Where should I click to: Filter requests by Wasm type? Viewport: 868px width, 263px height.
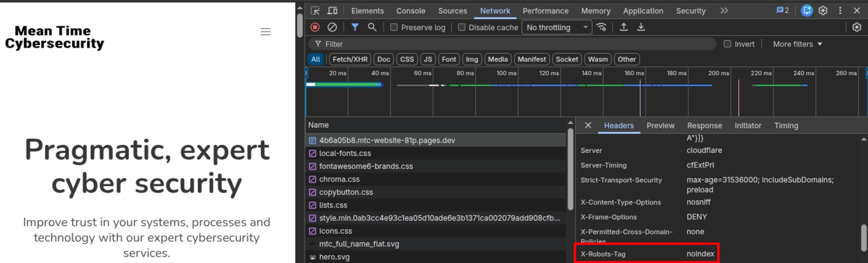(x=598, y=59)
